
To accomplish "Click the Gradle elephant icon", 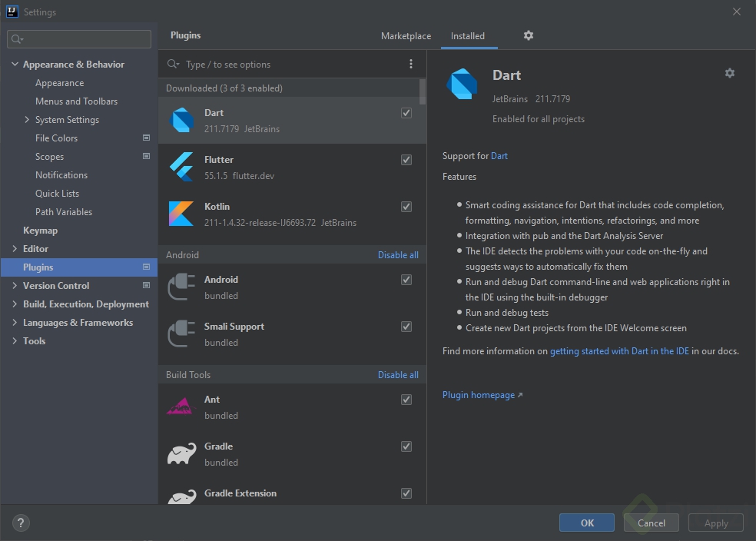I will tap(182, 453).
